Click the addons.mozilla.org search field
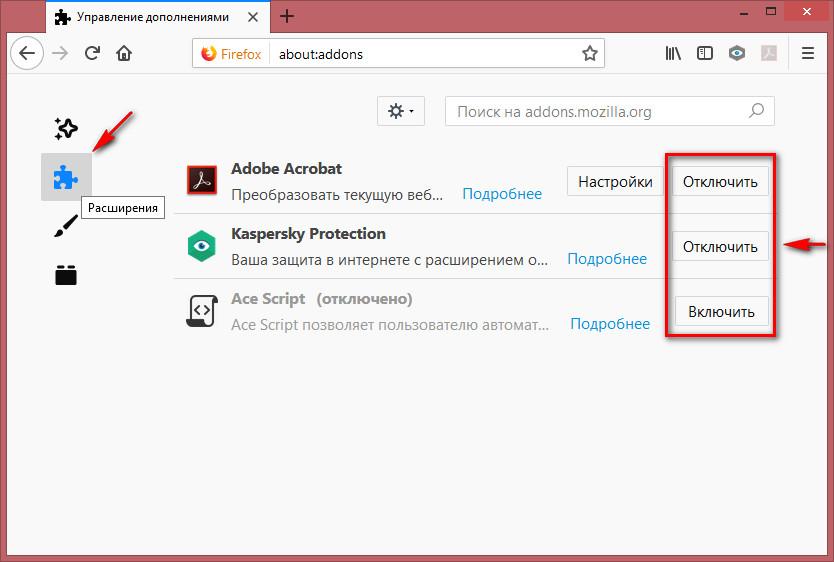Screen dimensions: 834x562 (x=610, y=111)
